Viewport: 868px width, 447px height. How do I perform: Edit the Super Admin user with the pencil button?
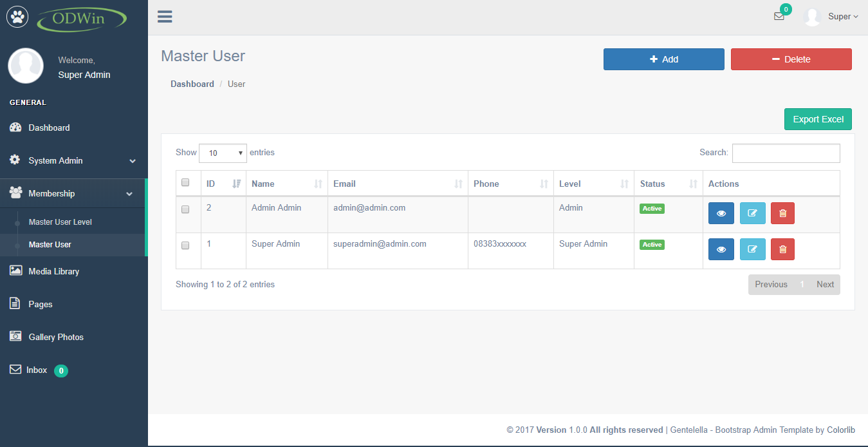(753, 249)
